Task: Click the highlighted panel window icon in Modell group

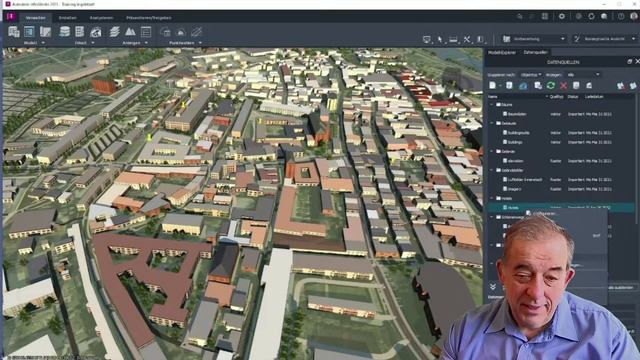Action: [x=29, y=32]
